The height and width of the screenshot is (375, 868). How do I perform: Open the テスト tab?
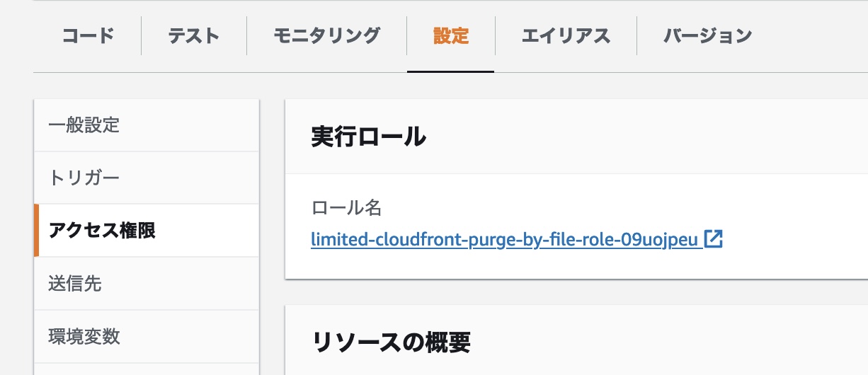194,35
